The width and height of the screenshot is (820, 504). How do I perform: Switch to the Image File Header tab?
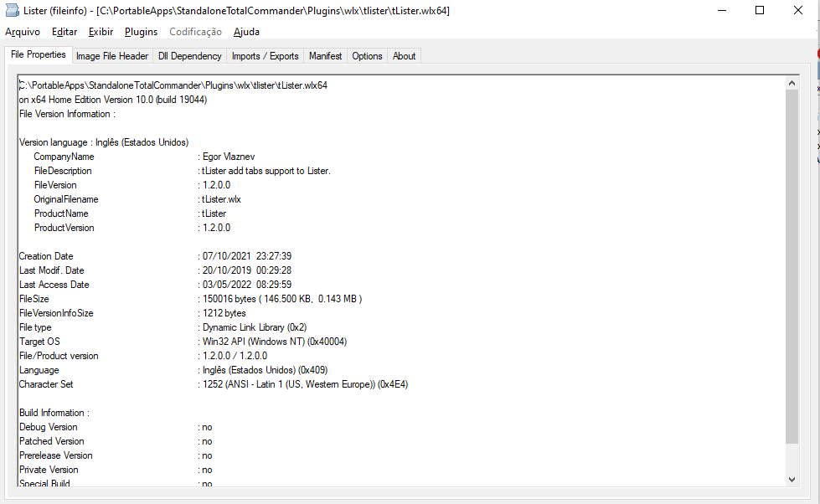[x=111, y=56]
